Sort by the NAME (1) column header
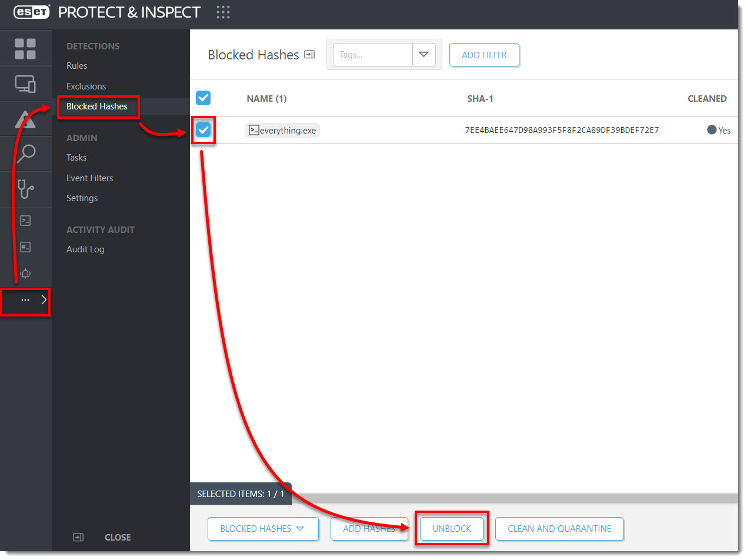The width and height of the screenshot is (747, 560). 266,99
